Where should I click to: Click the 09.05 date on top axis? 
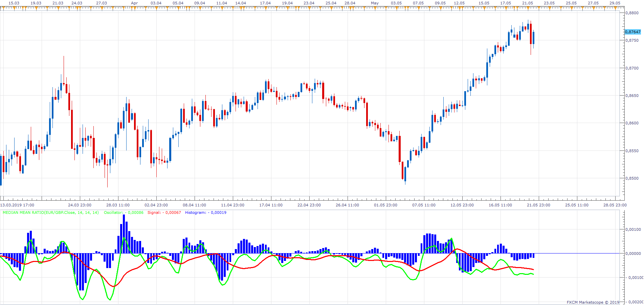pyautogui.click(x=440, y=3)
